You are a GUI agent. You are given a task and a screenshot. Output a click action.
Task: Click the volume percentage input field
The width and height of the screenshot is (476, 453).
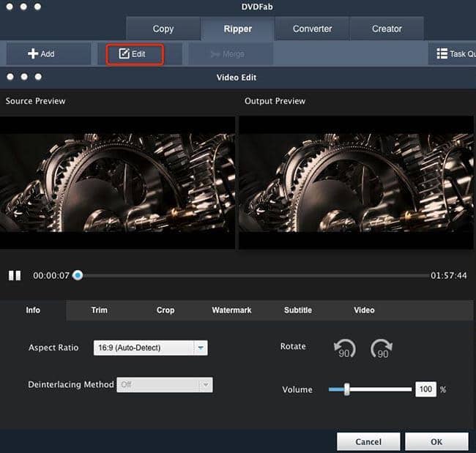click(425, 389)
